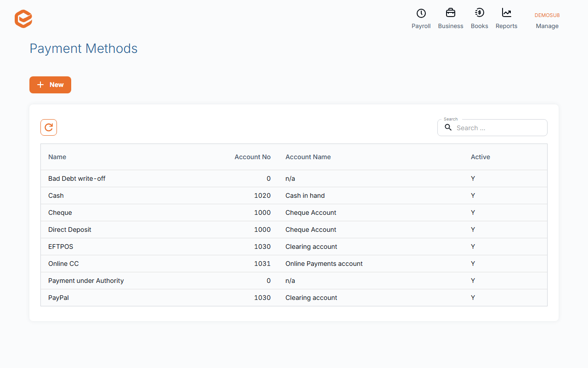
Task: Open the Business briefcase icon menu
Action: (x=451, y=19)
